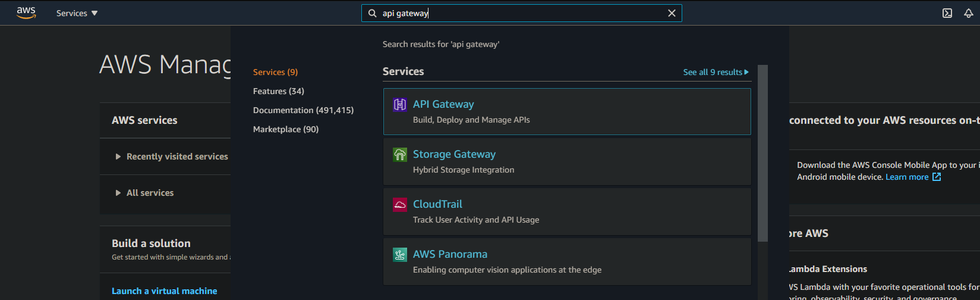Image resolution: width=980 pixels, height=300 pixels.
Task: Click the Build a solution heading
Action: (x=151, y=243)
